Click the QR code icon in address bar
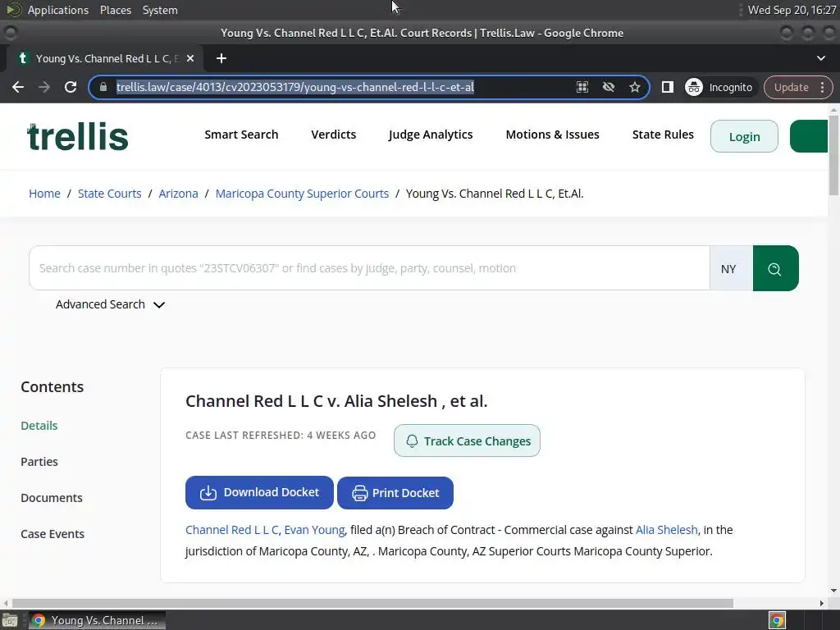This screenshot has width=840, height=630. click(x=582, y=87)
